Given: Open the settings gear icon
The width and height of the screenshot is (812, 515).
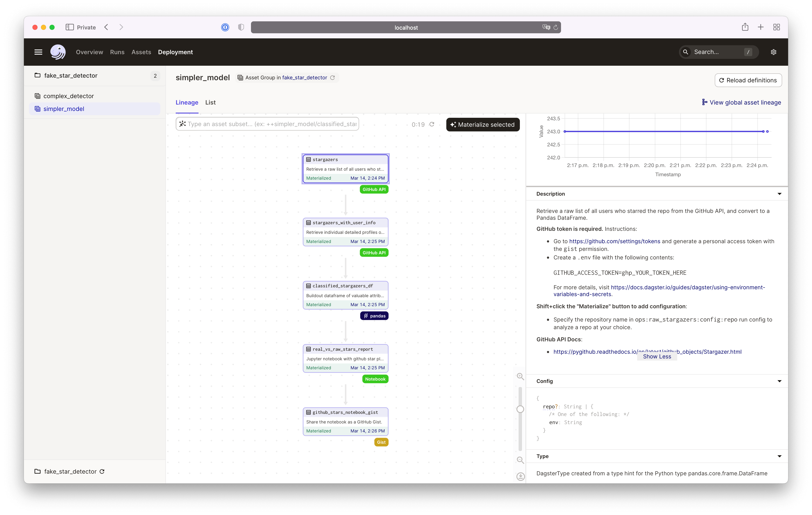Looking at the screenshot, I should pos(774,52).
